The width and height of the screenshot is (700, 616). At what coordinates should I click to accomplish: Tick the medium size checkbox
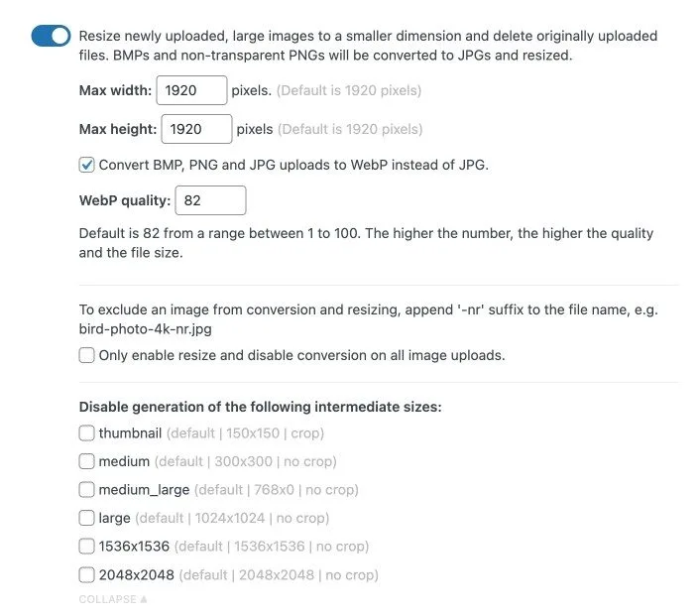pyautogui.click(x=87, y=461)
